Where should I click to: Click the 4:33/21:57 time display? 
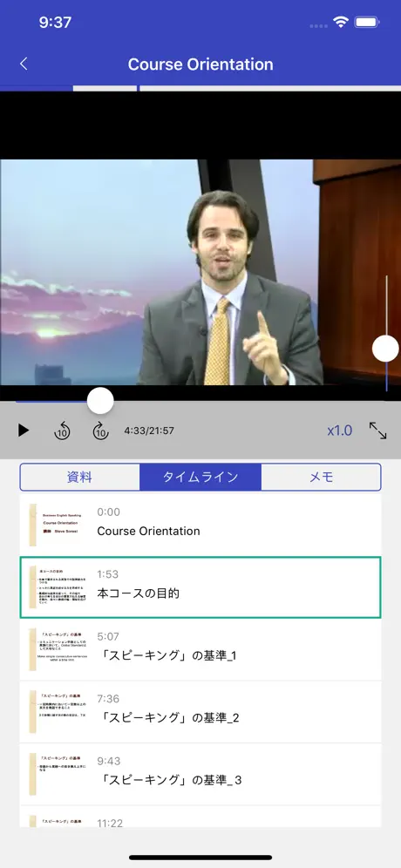tap(149, 431)
